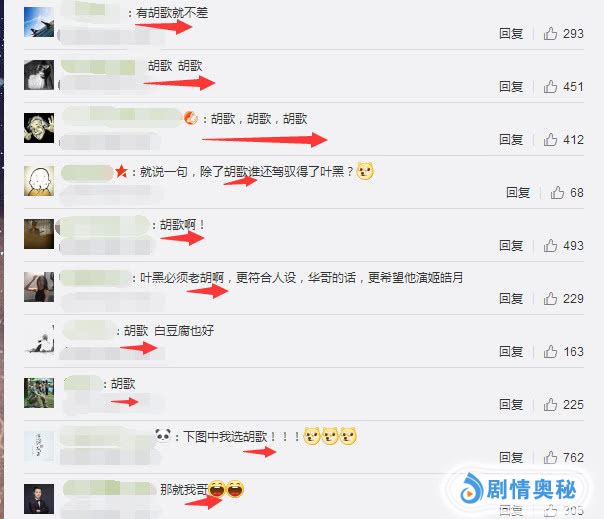604x519 pixels.
Task: Like the '胡歌啊！' comment
Action: pyautogui.click(x=550, y=245)
